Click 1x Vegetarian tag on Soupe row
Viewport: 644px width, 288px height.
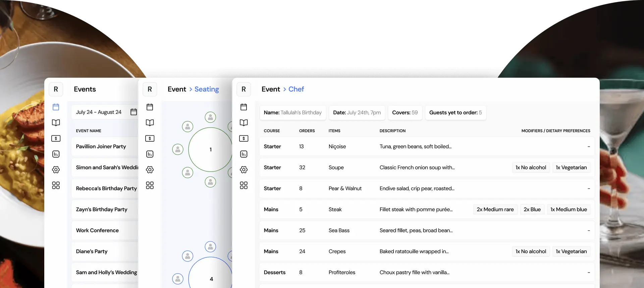[571, 167]
